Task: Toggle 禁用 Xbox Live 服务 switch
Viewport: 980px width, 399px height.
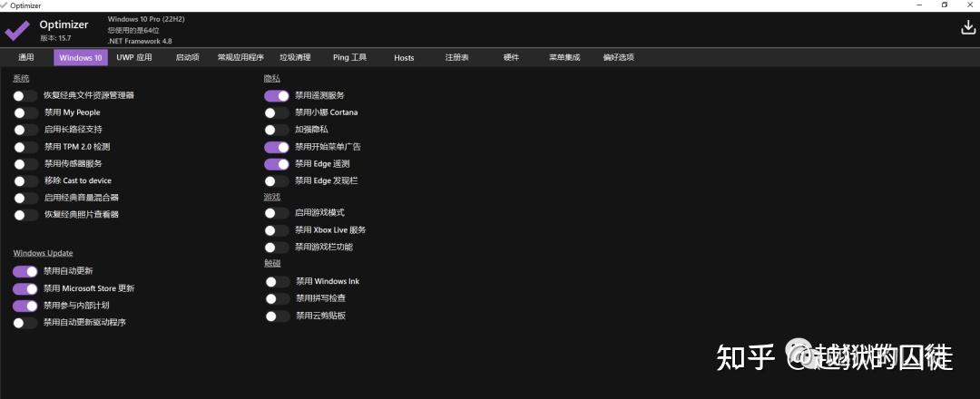Action: [x=276, y=229]
